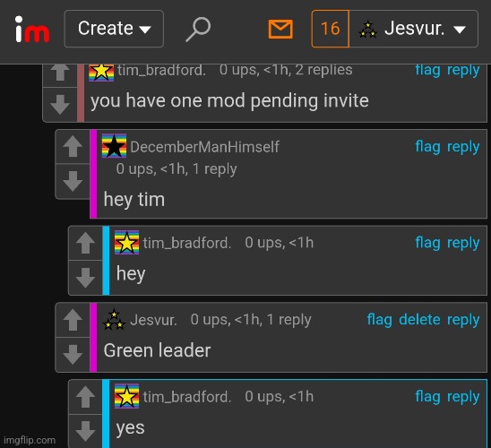491x448 pixels.
Task: Reply to the "hey tim" comment
Action: (463, 147)
